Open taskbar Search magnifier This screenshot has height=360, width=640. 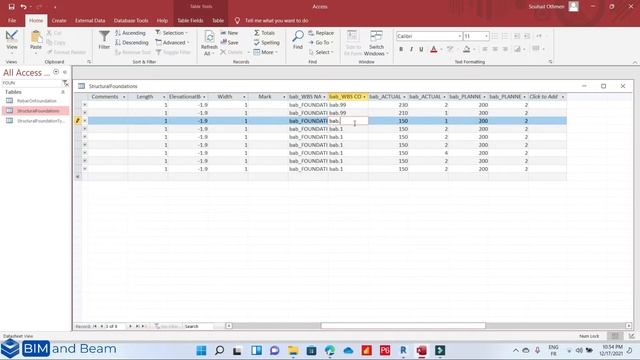(x=220, y=350)
